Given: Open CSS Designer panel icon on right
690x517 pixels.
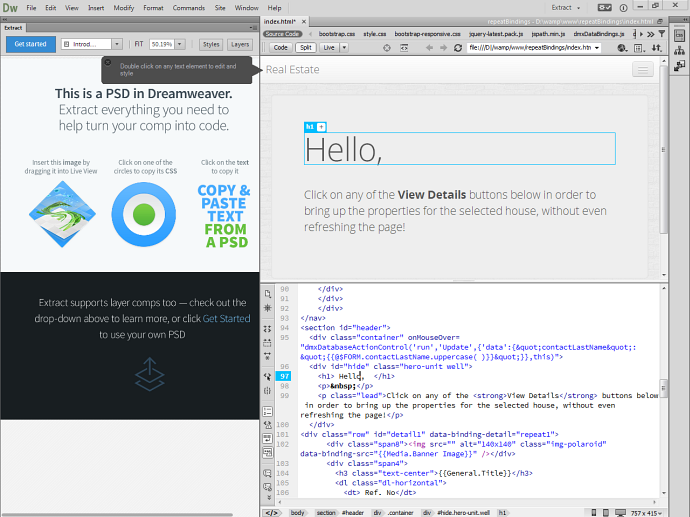Looking at the screenshot, I should [x=679, y=35].
